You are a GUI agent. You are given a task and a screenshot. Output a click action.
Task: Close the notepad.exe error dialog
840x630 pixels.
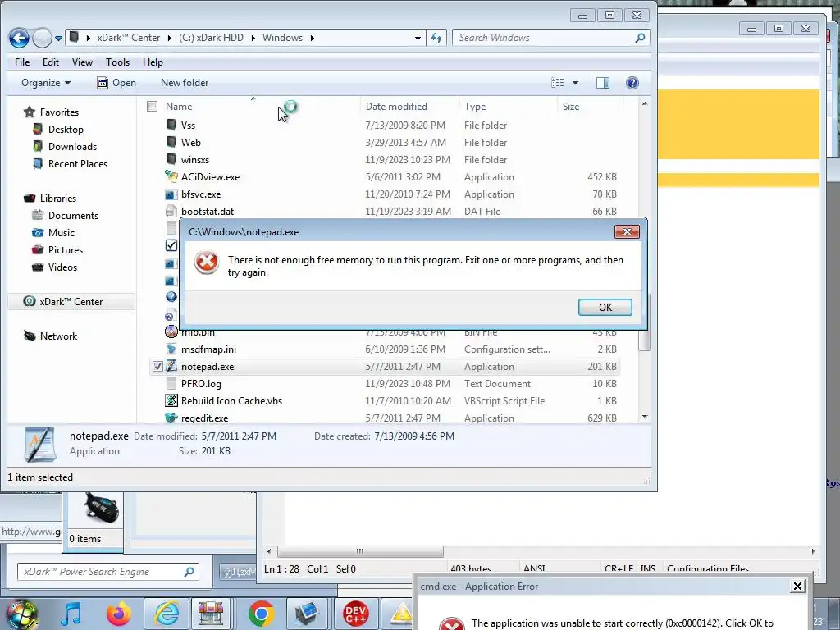pos(627,231)
